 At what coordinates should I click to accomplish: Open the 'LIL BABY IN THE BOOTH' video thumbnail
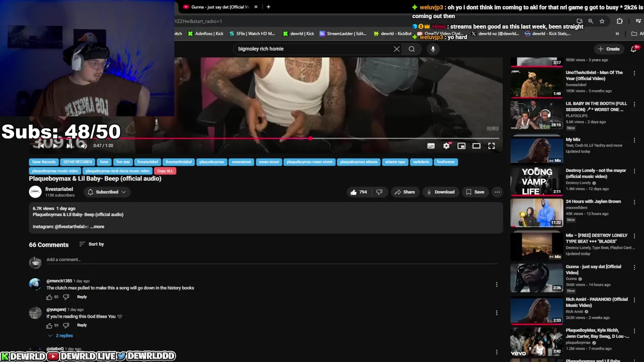(537, 115)
